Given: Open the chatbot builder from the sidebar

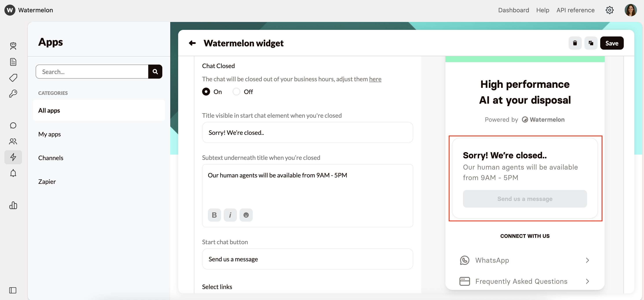Looking at the screenshot, I should click(13, 46).
